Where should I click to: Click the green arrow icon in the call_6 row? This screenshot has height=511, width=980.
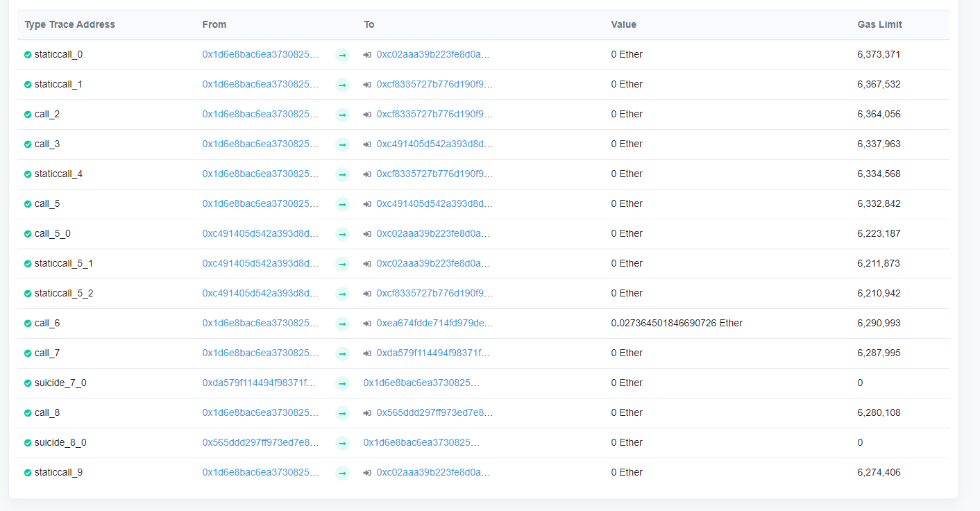[342, 324]
